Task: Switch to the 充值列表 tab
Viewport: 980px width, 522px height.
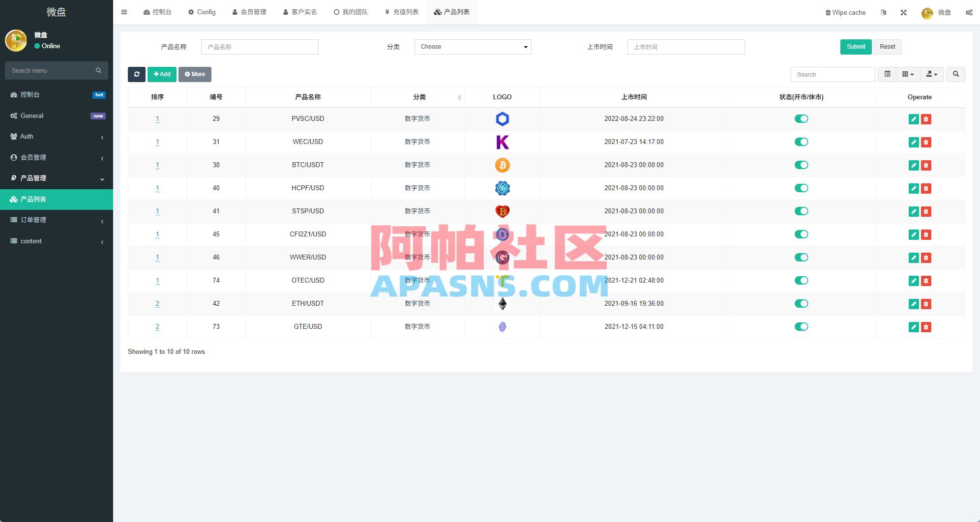Action: (402, 12)
